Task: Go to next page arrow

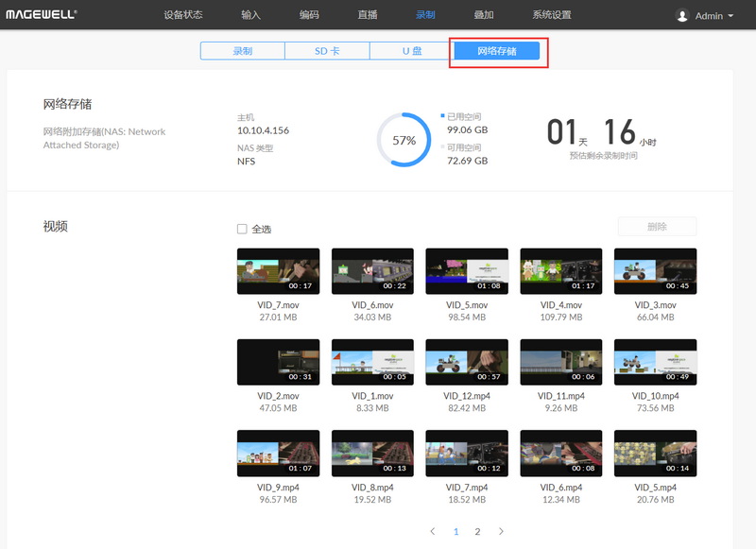Action: coord(501,532)
